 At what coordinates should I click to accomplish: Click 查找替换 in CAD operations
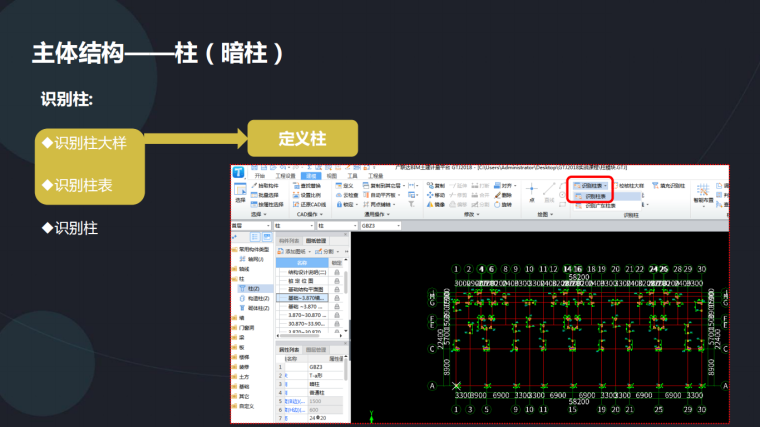[309, 185]
